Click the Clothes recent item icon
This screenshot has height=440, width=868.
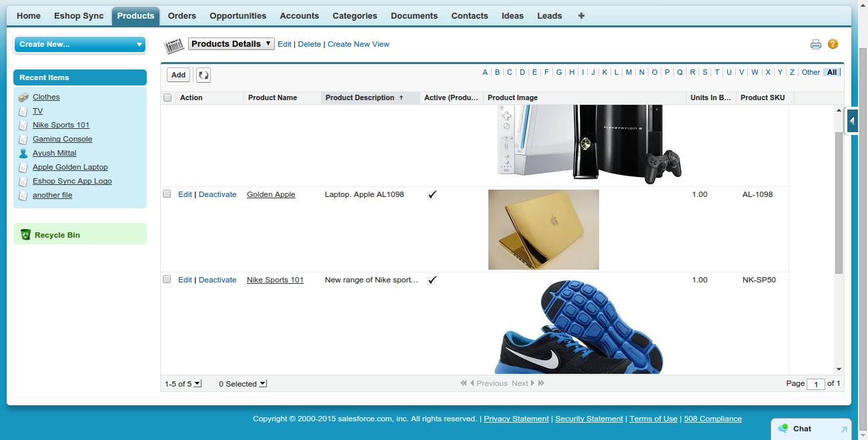pyautogui.click(x=23, y=97)
